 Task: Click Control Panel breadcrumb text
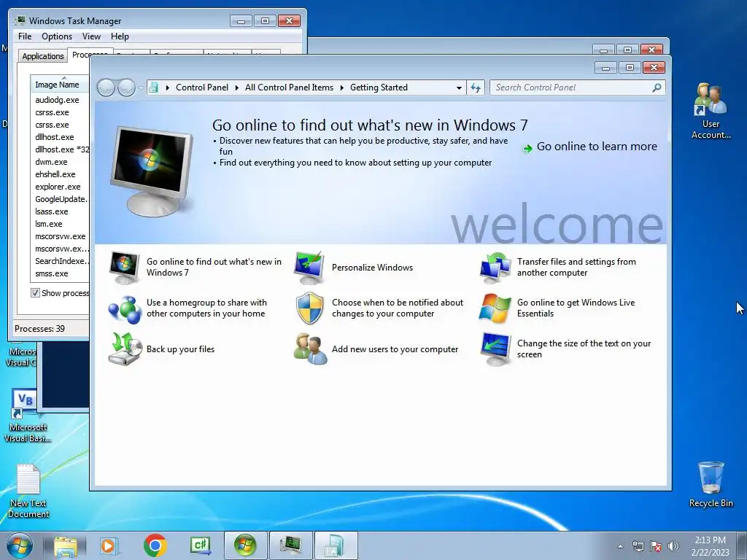pos(202,87)
